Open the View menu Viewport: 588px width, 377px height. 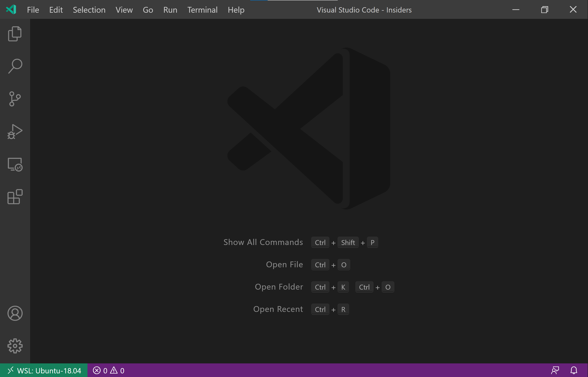pyautogui.click(x=124, y=10)
